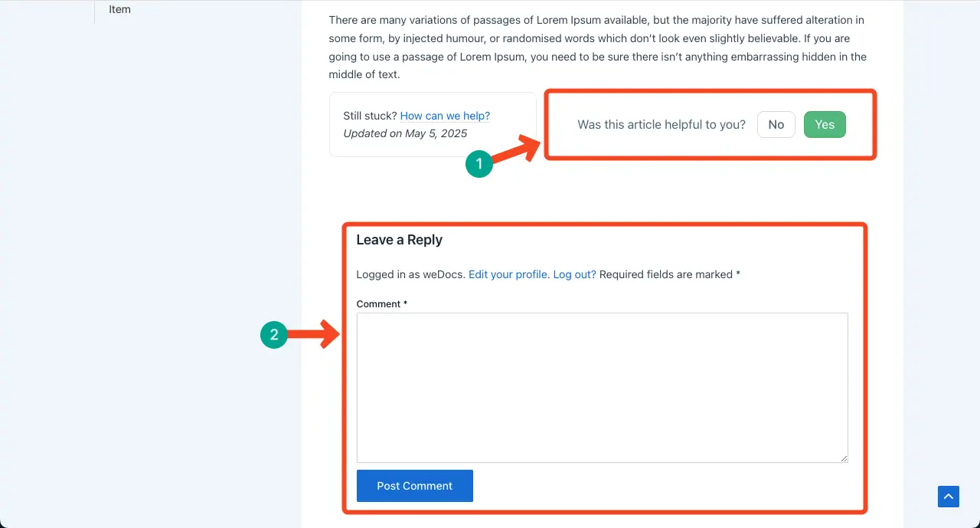Click the Was this article helpful to you? text
Image resolution: width=980 pixels, height=528 pixels.
661,125
